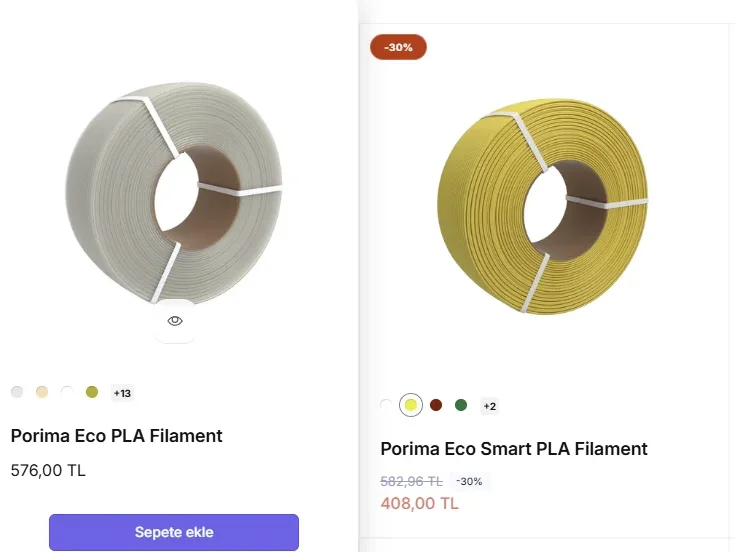Click the 408,00 TL discounted price
The width and height of the screenshot is (735, 552).
(419, 503)
